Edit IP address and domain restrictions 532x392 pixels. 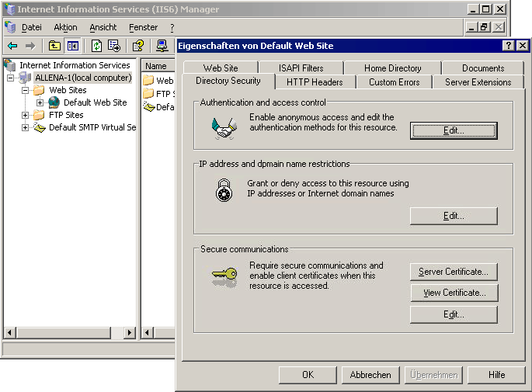point(454,216)
